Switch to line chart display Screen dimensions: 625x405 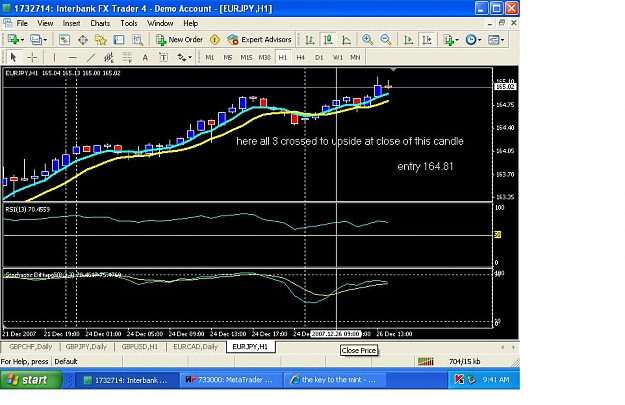coord(346,39)
